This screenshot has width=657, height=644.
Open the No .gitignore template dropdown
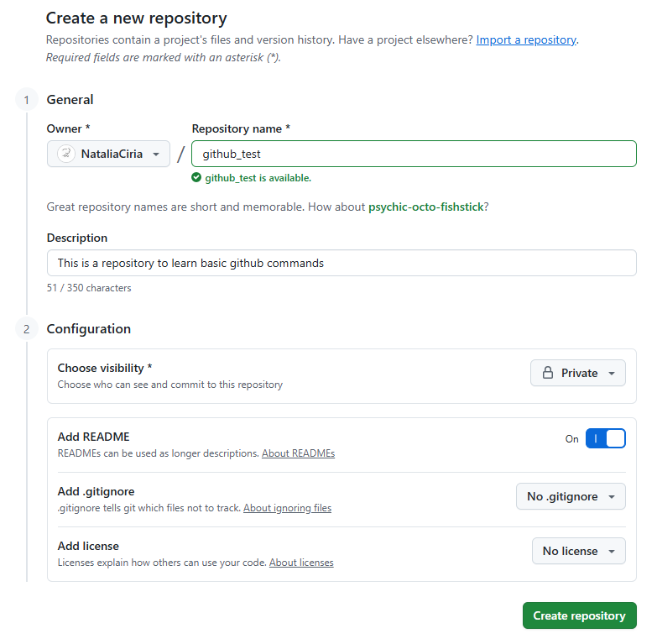[x=571, y=496]
